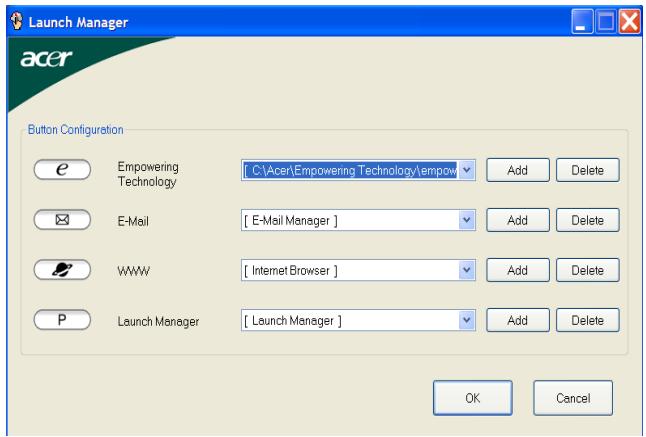
Task: Click the E-Mail envelope key icon
Action: point(62,220)
